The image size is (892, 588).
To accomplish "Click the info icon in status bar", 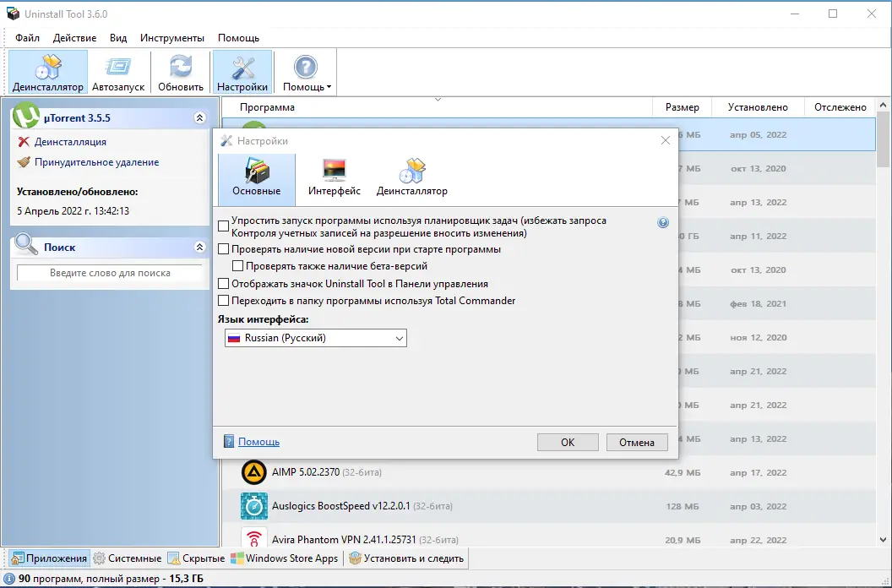I will (x=9, y=579).
